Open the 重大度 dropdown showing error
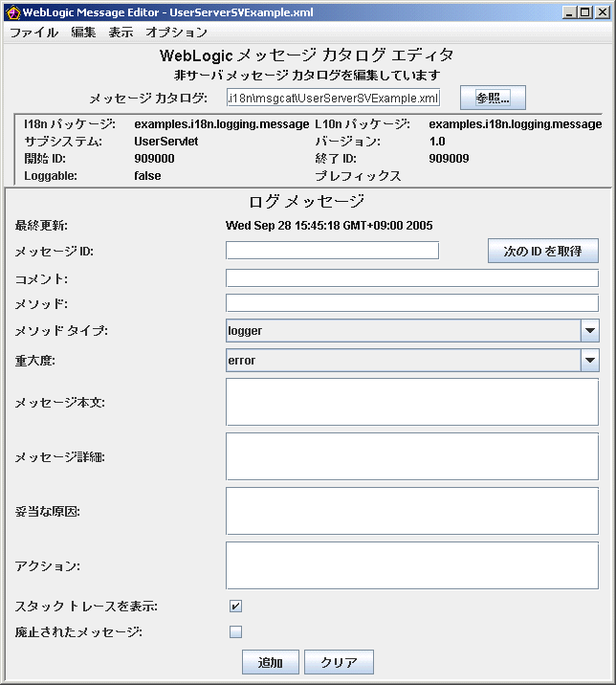The height and width of the screenshot is (685, 616). coord(412,361)
